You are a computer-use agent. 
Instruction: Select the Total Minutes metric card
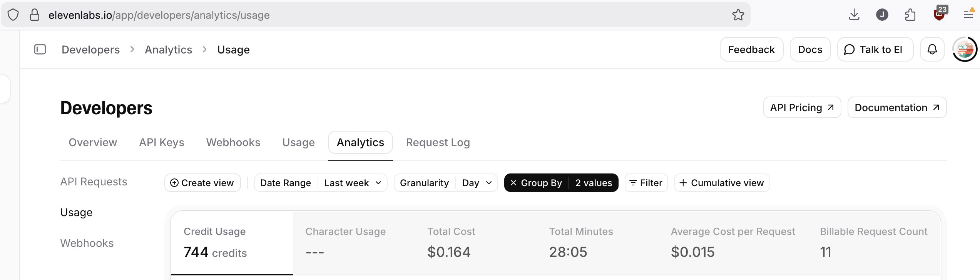tap(597, 243)
